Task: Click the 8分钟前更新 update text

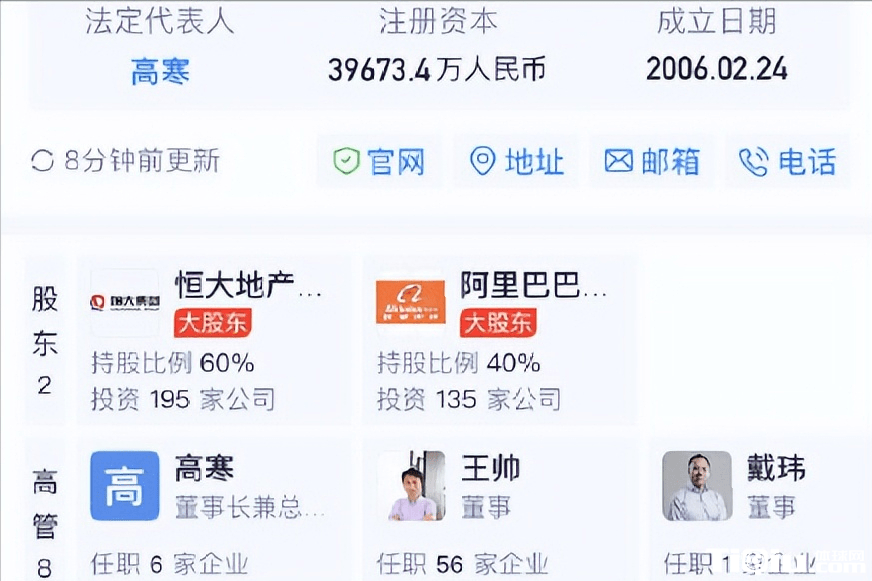Action: (x=142, y=161)
